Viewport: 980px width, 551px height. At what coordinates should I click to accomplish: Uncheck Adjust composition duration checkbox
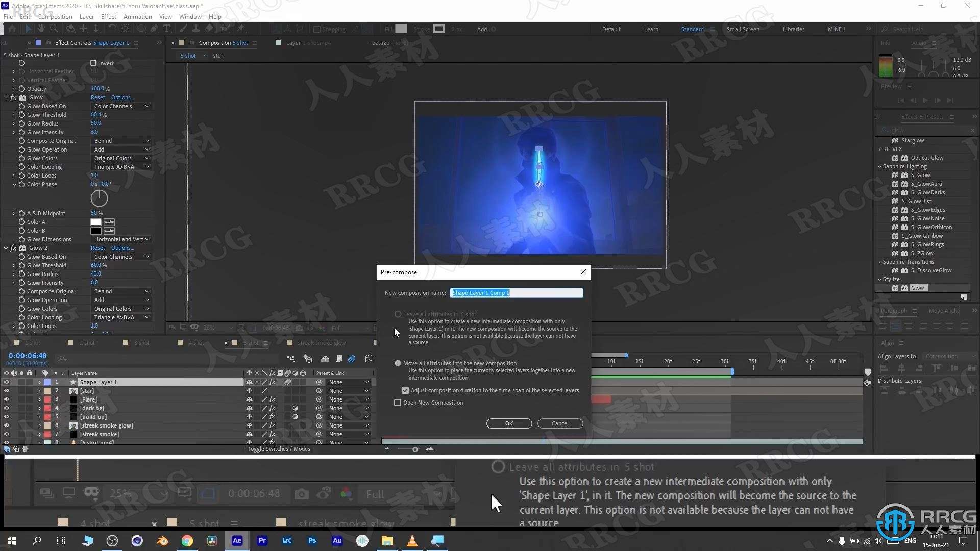coord(405,390)
